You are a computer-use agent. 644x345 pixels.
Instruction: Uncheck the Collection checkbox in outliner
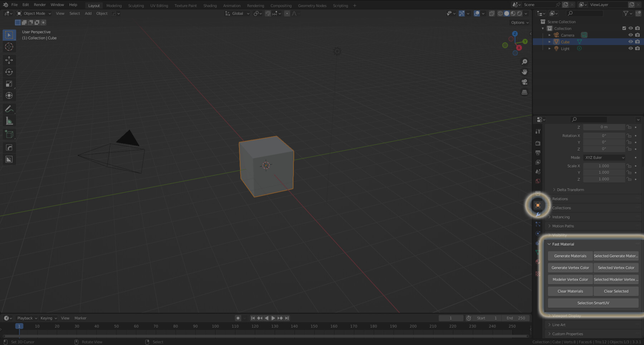click(624, 28)
